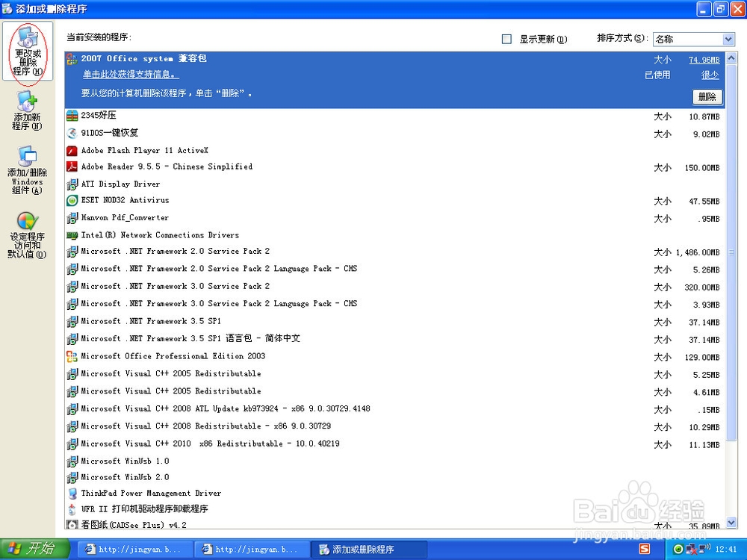Click the 删除 button for Office compatibility pack

(x=707, y=96)
